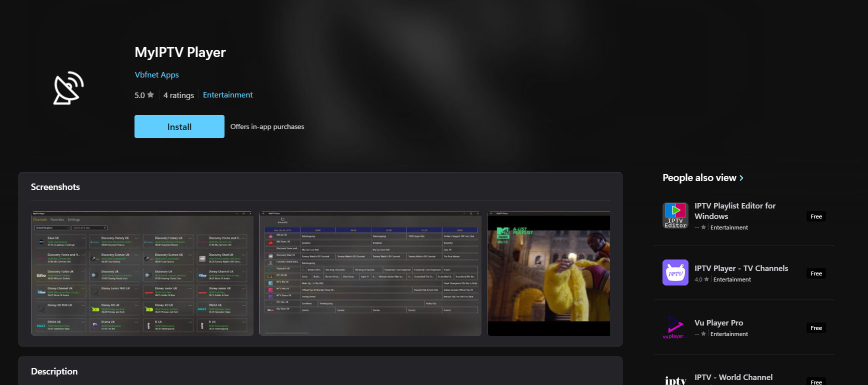Click Entertainment label under IPTV Playlist Editor
Viewport: 868px width, 385px height.
pyautogui.click(x=729, y=227)
